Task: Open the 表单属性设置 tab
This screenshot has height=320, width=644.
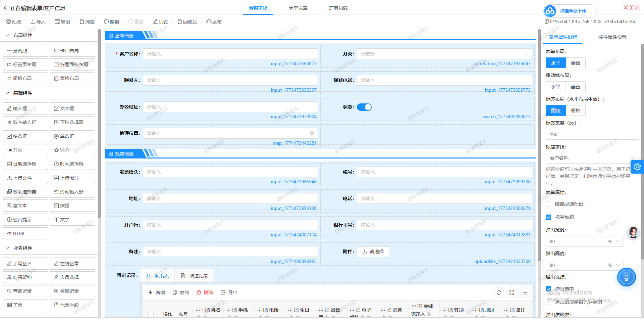Action: 563,37
